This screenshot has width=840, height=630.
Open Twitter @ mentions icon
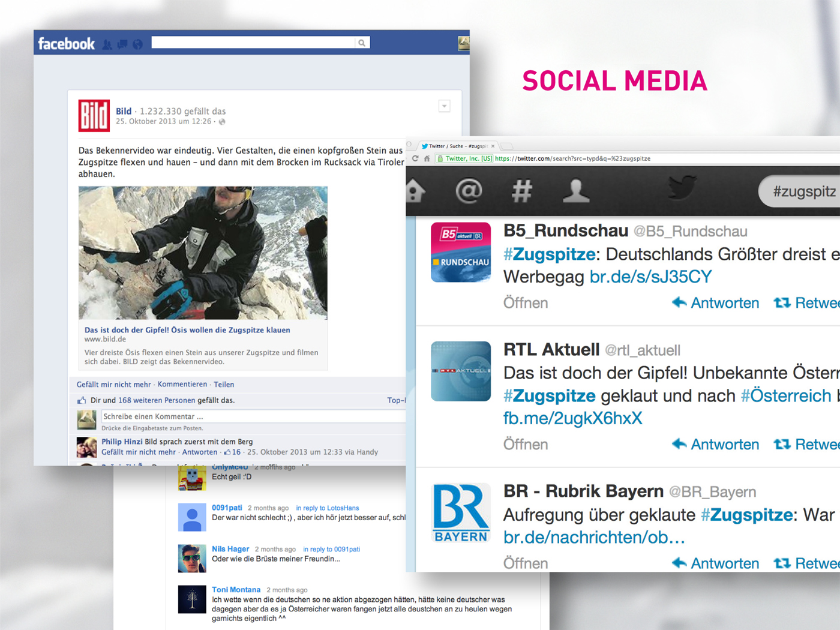coord(469,191)
